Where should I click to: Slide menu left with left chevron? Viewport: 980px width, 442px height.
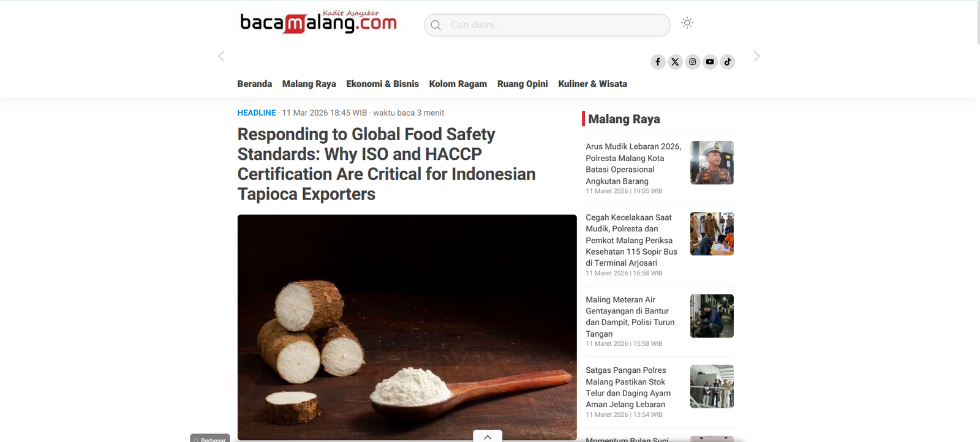click(221, 56)
